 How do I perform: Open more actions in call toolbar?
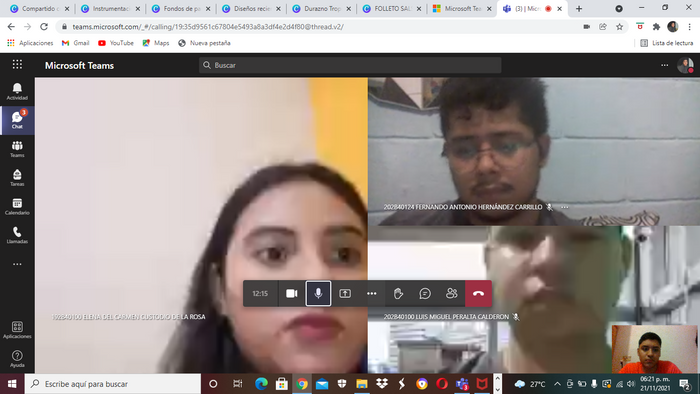coord(371,293)
